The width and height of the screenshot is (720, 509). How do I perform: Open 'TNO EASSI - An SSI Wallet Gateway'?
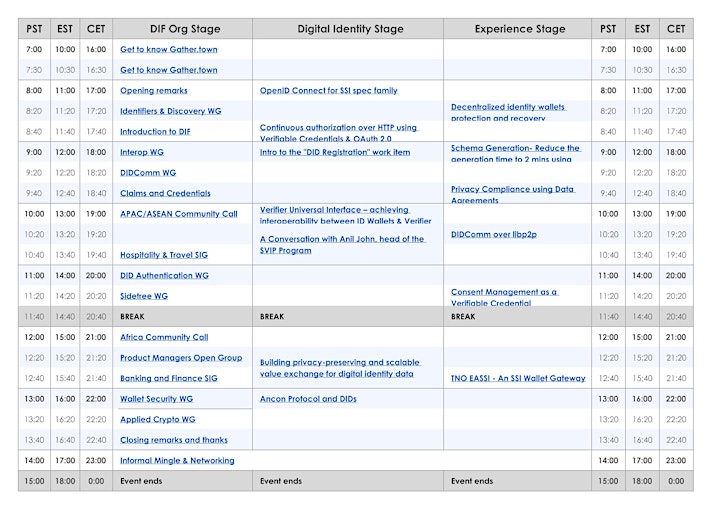518,379
